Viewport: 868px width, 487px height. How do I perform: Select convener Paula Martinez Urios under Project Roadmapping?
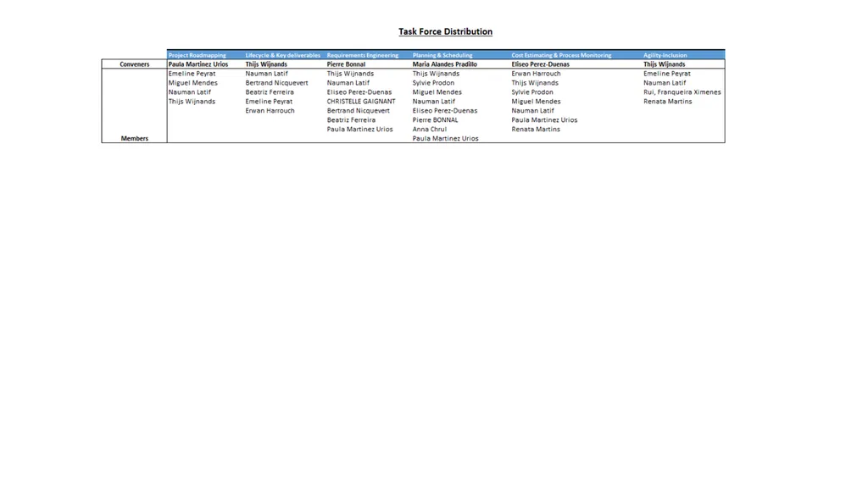[198, 64]
